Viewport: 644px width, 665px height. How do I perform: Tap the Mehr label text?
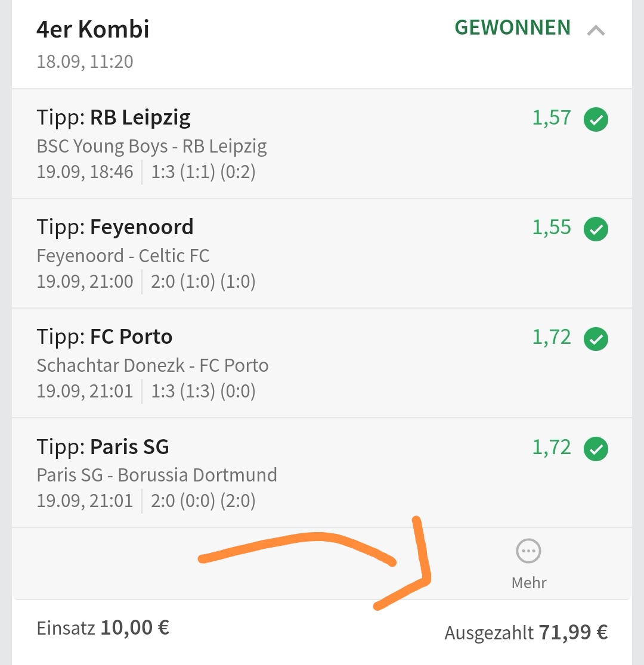[529, 582]
